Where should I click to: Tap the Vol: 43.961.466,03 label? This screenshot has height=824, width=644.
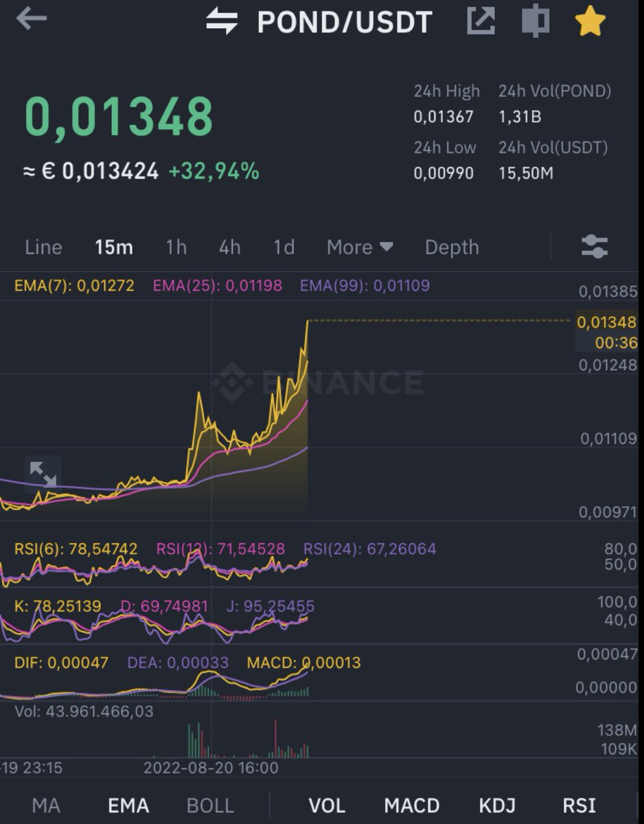click(84, 711)
